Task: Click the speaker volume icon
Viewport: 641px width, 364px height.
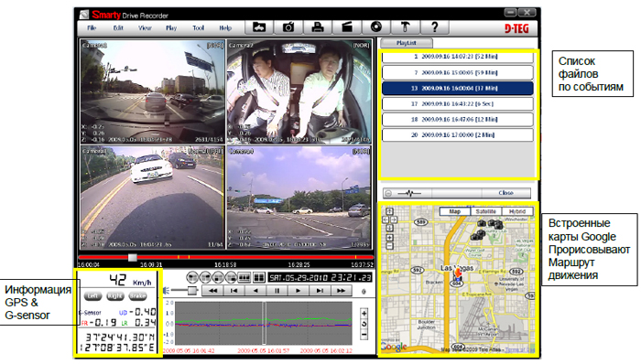Action: coord(167,291)
